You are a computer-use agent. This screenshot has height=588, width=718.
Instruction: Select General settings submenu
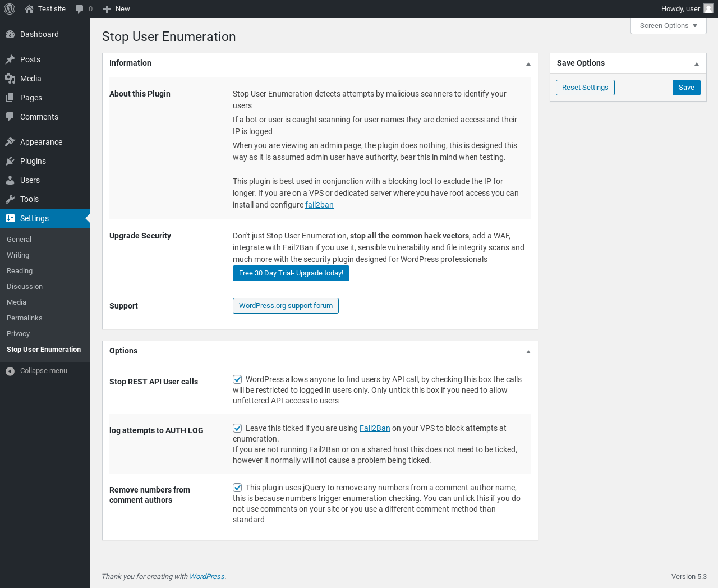point(19,240)
